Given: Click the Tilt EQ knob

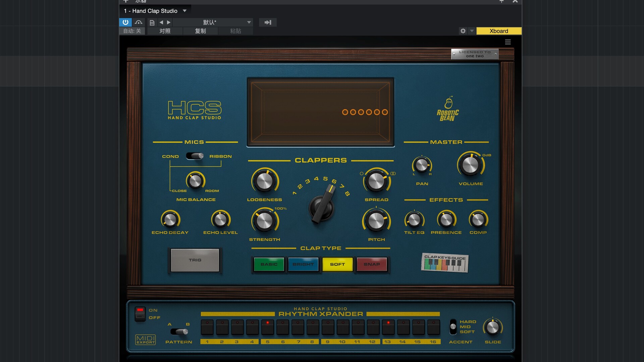Looking at the screenshot, I should click(x=414, y=220).
